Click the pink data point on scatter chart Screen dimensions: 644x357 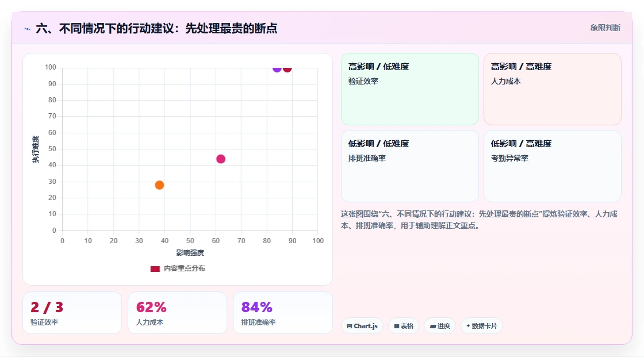click(221, 159)
